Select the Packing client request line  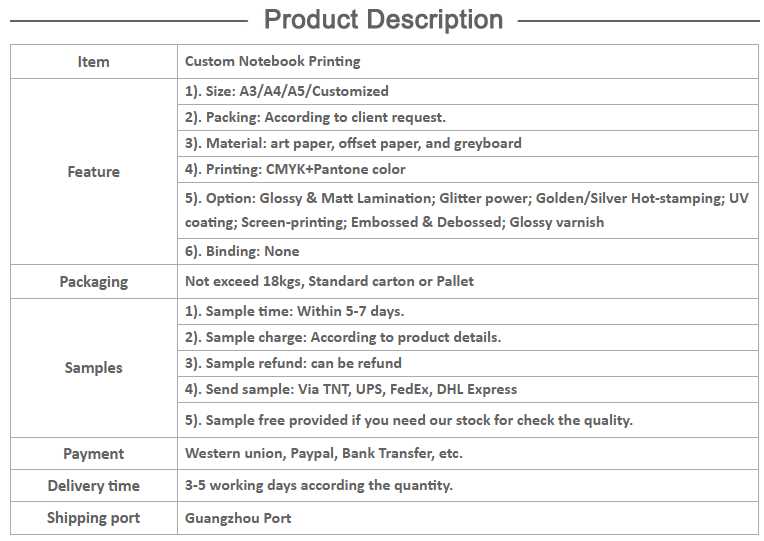[315, 117]
